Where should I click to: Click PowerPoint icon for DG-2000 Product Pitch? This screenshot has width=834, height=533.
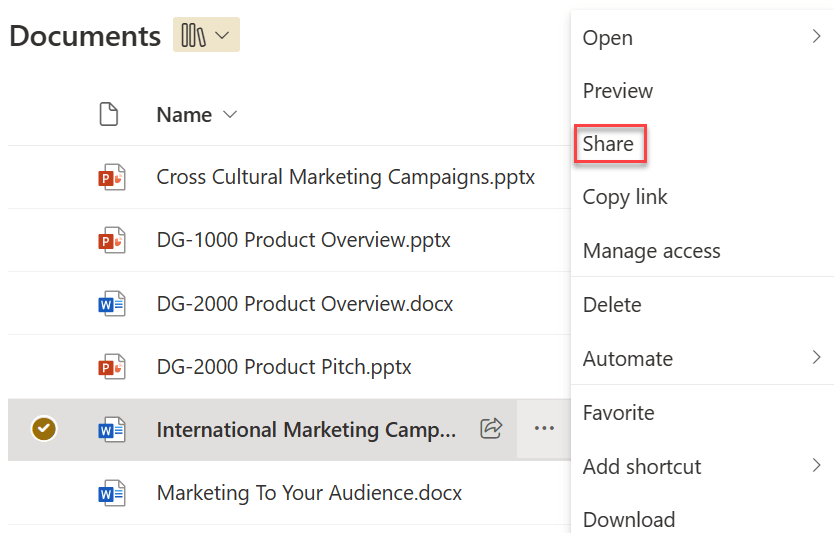pyautogui.click(x=112, y=367)
